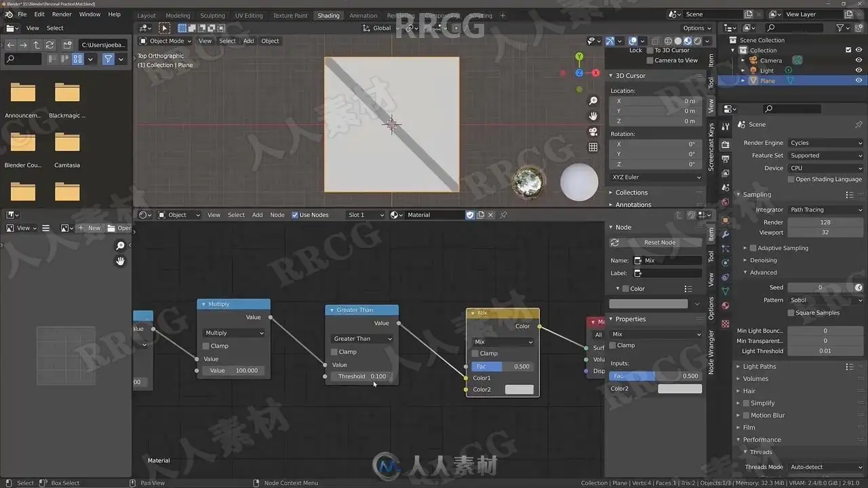Open the Texture properties checker icon
This screenshot has height=488, width=868.
tap(726, 324)
